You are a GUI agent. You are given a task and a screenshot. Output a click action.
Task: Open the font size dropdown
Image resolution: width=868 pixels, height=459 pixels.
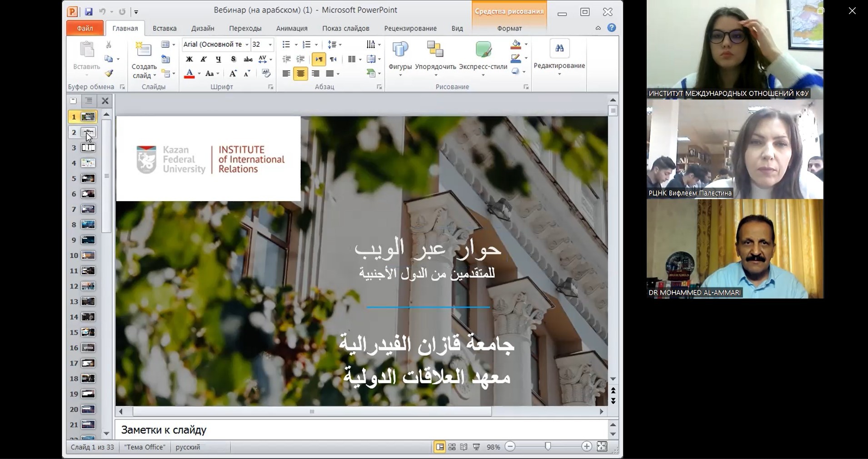click(270, 45)
